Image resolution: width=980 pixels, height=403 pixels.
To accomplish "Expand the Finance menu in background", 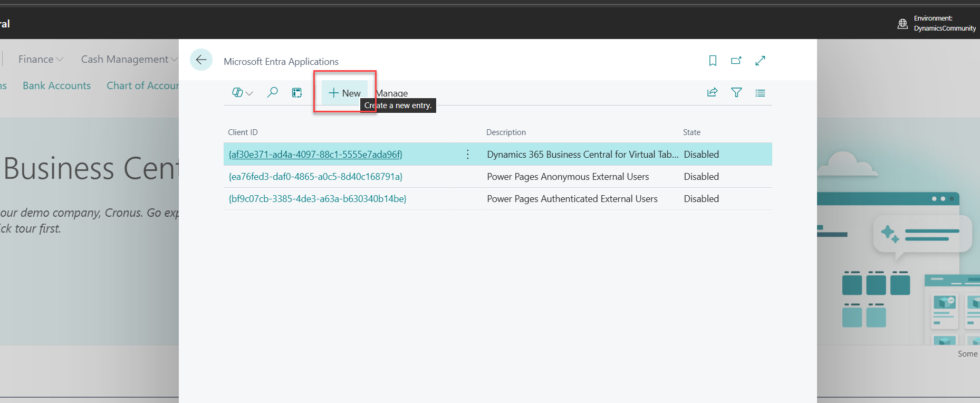I will 41,60.
